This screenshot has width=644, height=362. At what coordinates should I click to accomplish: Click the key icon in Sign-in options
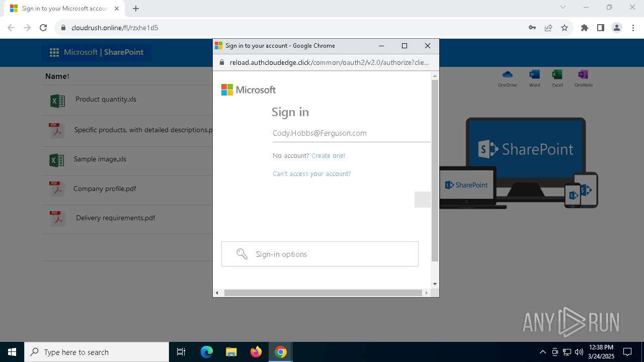(242, 254)
